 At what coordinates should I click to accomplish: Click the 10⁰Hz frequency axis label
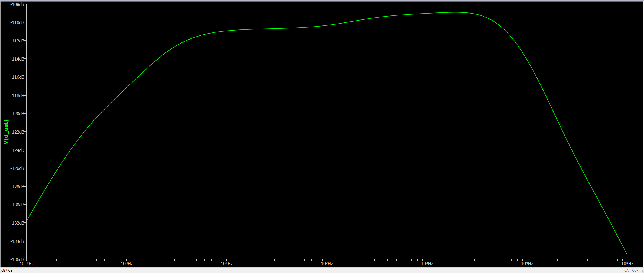click(127, 264)
